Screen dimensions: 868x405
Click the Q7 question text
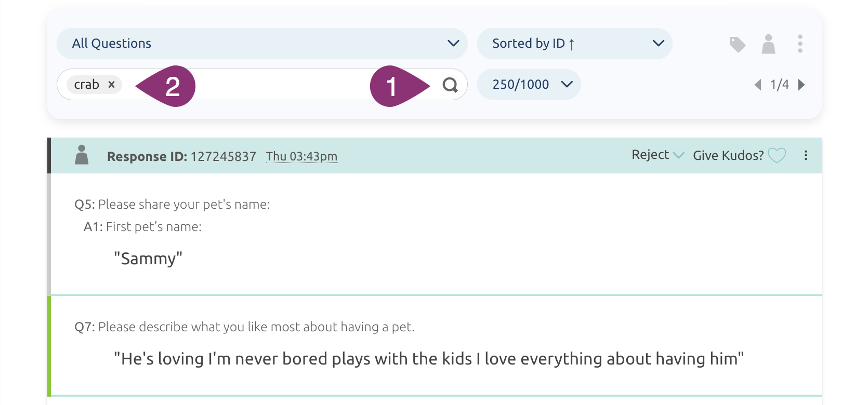(244, 327)
